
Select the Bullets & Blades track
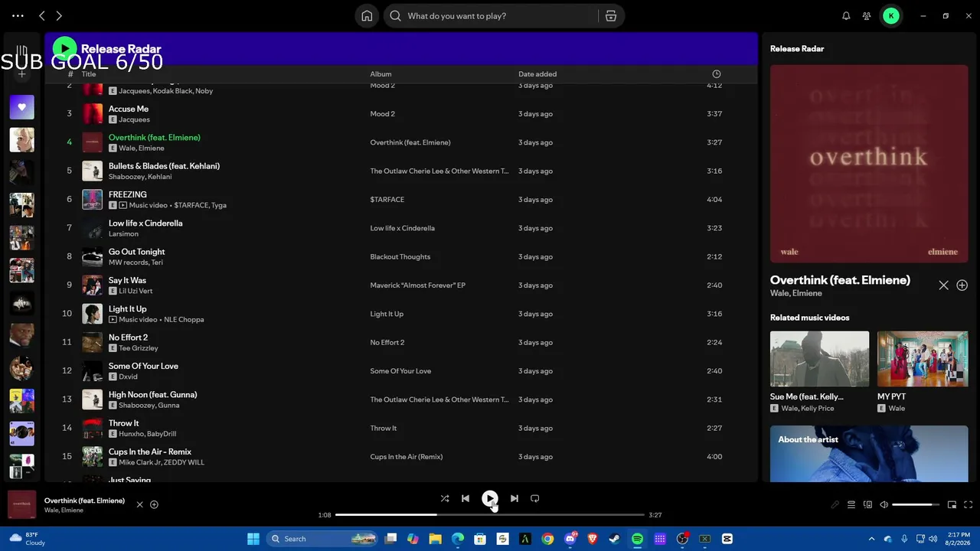pos(401,171)
